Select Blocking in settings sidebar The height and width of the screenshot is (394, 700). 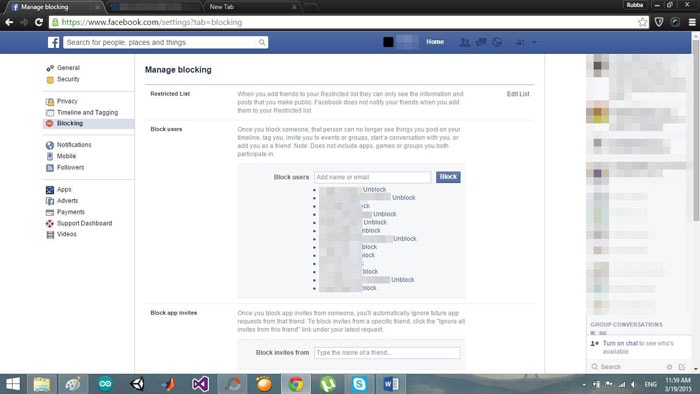[88, 124]
